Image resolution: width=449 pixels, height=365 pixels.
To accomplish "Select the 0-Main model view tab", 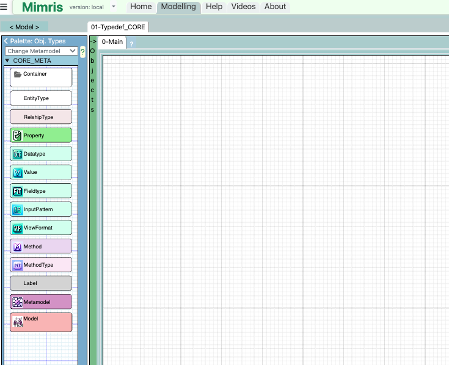I will point(112,42).
